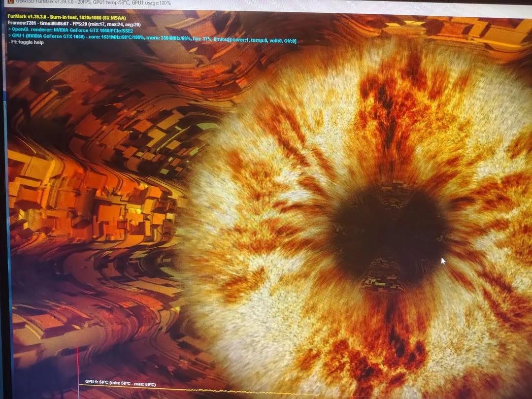
Task: Click the 'OpenGL renderer: NVIDIA GeForce GTX 1050' line
Action: coord(70,30)
